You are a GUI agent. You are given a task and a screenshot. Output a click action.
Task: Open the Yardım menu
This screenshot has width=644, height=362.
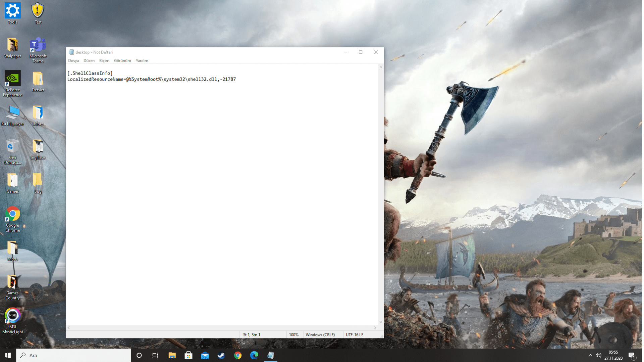pos(142,61)
